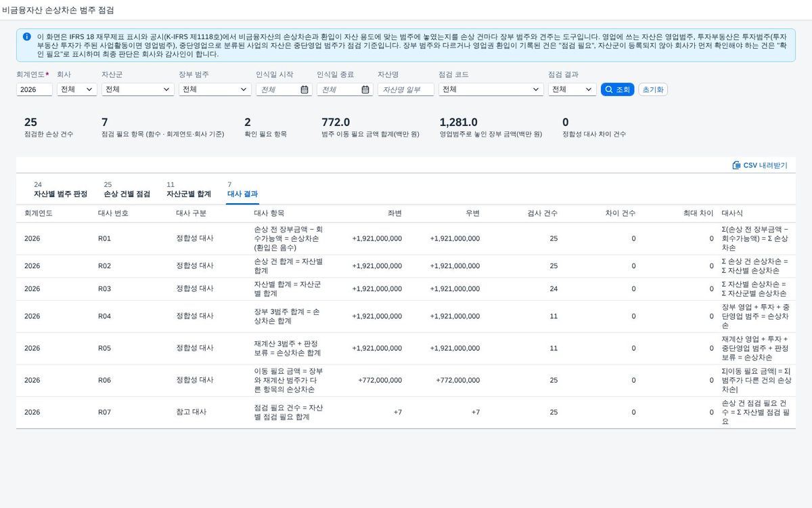
Task: Click the 점검 필요 항목 KPI value 7
Action: (105, 123)
